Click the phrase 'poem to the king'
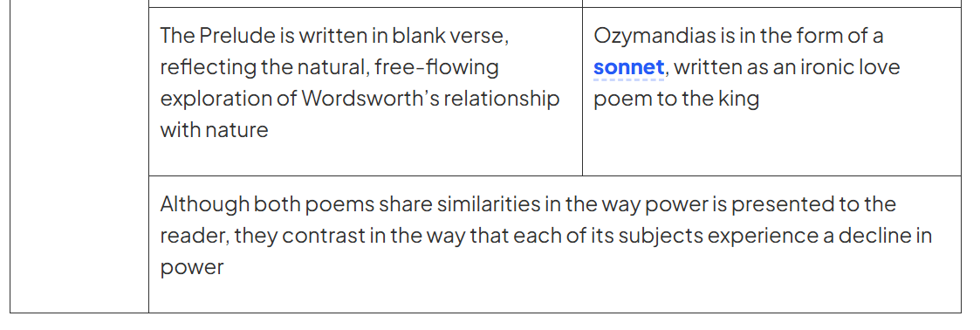The width and height of the screenshot is (980, 330). (x=676, y=99)
